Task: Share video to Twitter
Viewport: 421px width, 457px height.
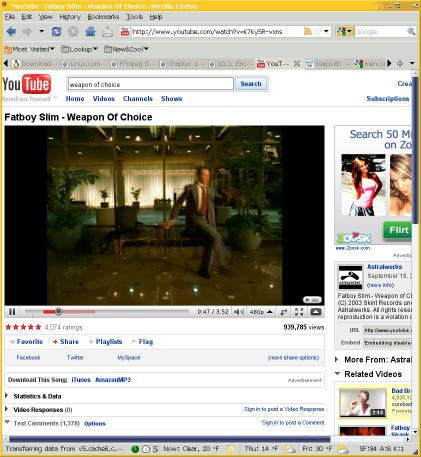Action: click(75, 358)
